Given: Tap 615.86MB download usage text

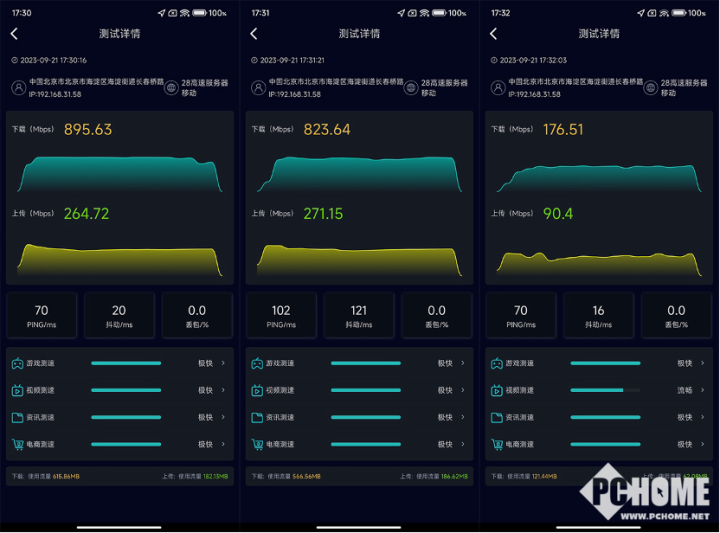Looking at the screenshot, I should click(66, 477).
